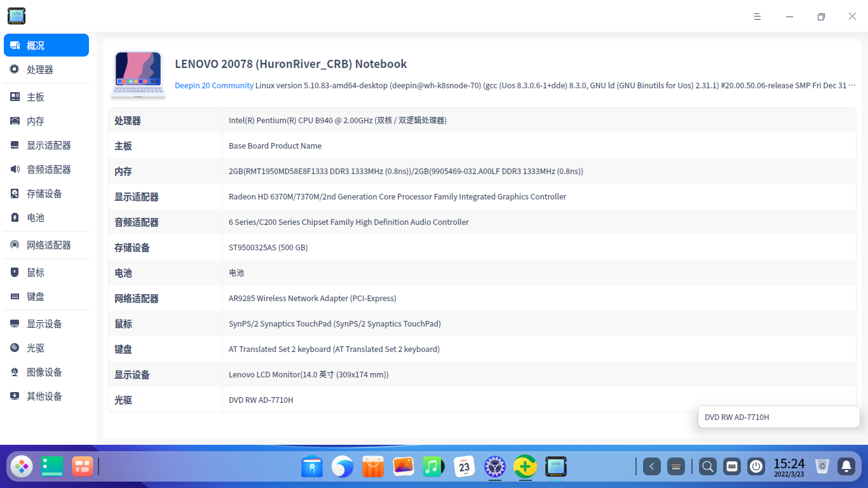The width and height of the screenshot is (868, 488).
Task: Select 音频适配器 audio adapter in sidebar
Action: 46,169
